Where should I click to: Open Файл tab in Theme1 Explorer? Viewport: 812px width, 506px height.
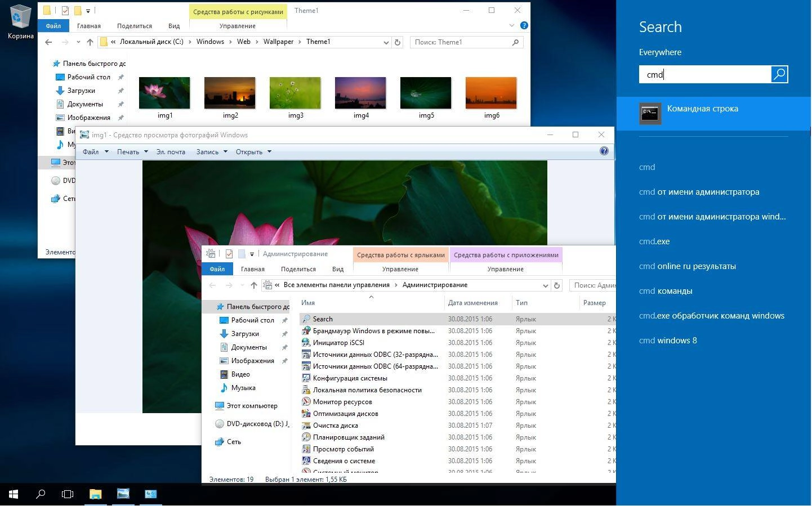[53, 25]
